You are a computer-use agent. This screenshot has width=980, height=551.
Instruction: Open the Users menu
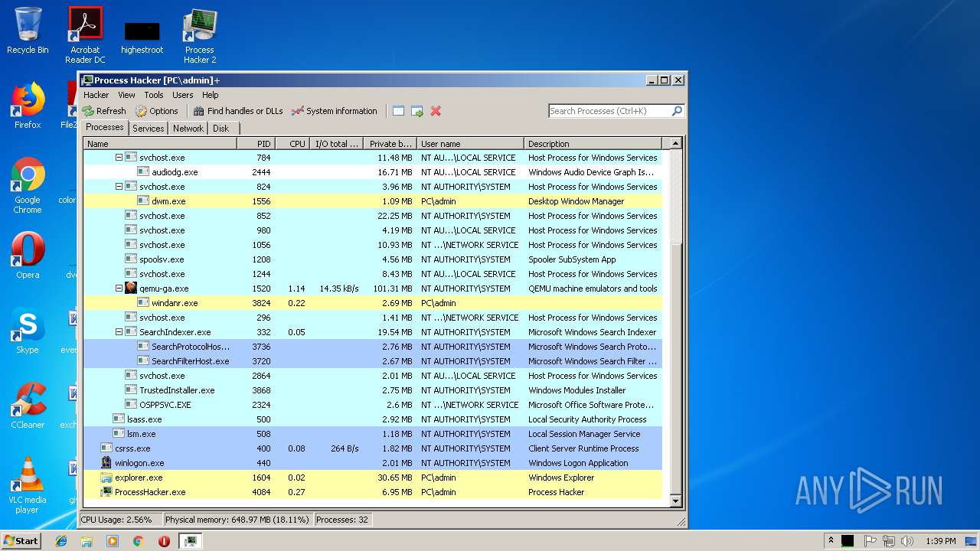pyautogui.click(x=182, y=95)
